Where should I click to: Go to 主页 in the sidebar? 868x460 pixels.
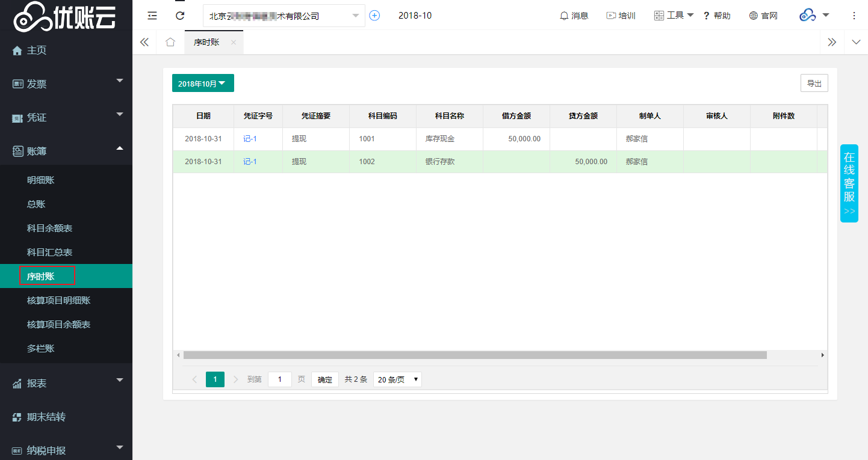(x=66, y=51)
